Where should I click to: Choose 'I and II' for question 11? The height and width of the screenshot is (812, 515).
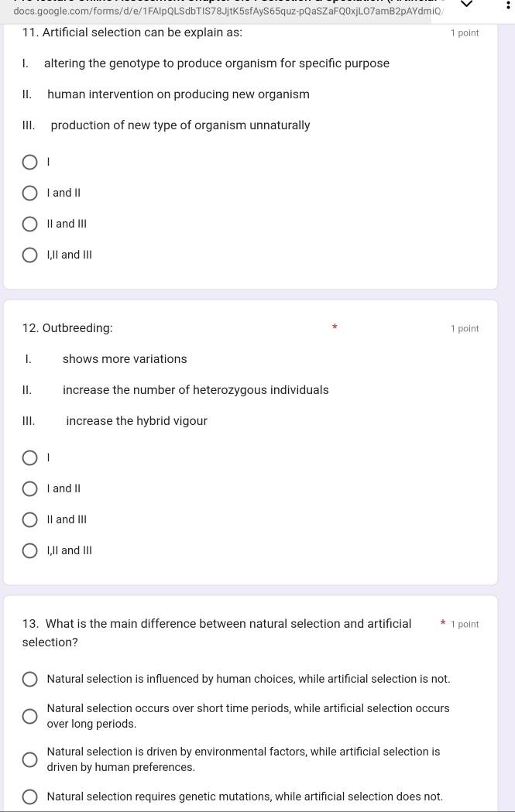click(x=29, y=194)
